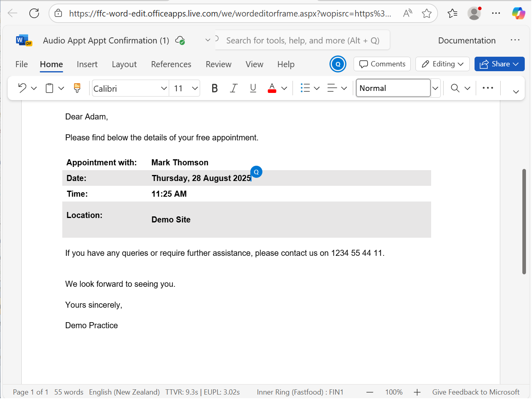Toggle Bold formatting
Viewport: 532px width, 399px height.
215,88
